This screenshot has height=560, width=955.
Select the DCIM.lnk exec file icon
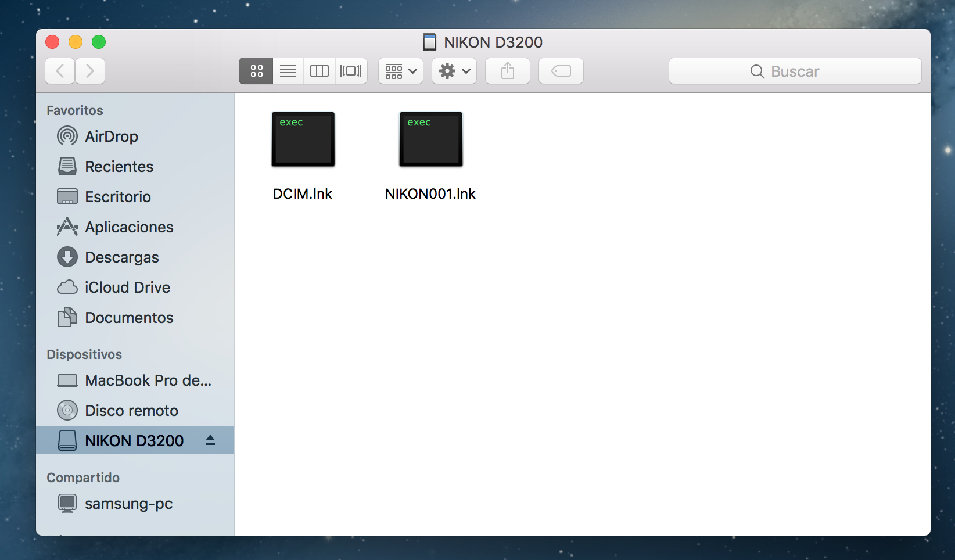point(303,139)
